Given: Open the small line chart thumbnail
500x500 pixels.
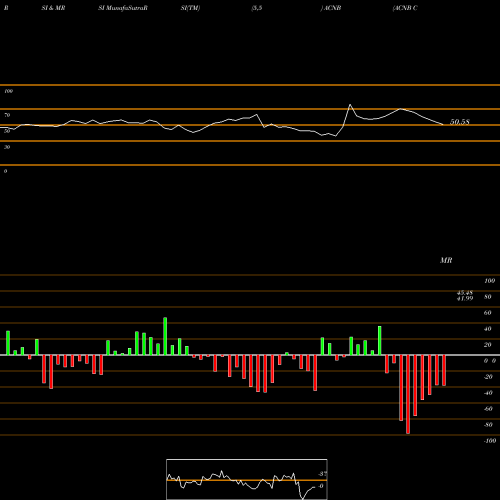Looking at the screenshot, I should (247, 479).
